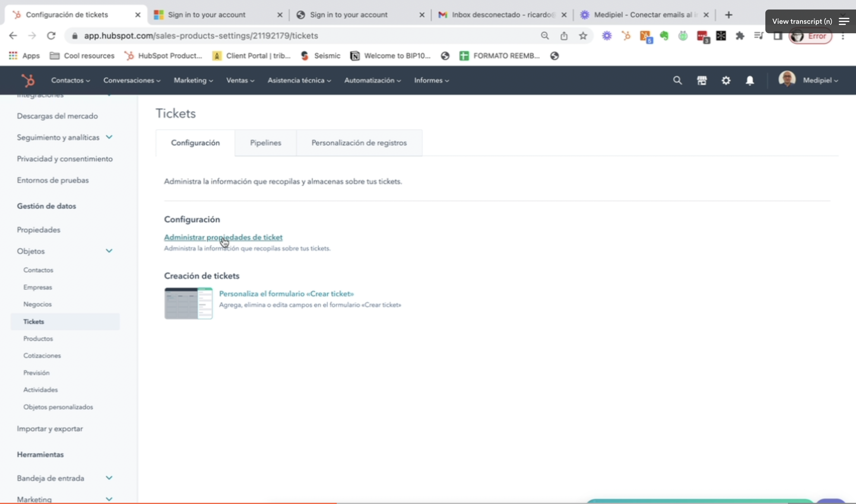Select Productos in sidebar objects
This screenshot has height=504, width=856.
pyautogui.click(x=38, y=338)
